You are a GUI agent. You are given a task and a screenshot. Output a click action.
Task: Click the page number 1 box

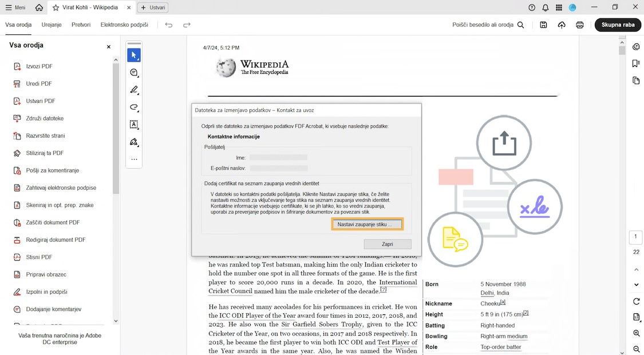[636, 237]
